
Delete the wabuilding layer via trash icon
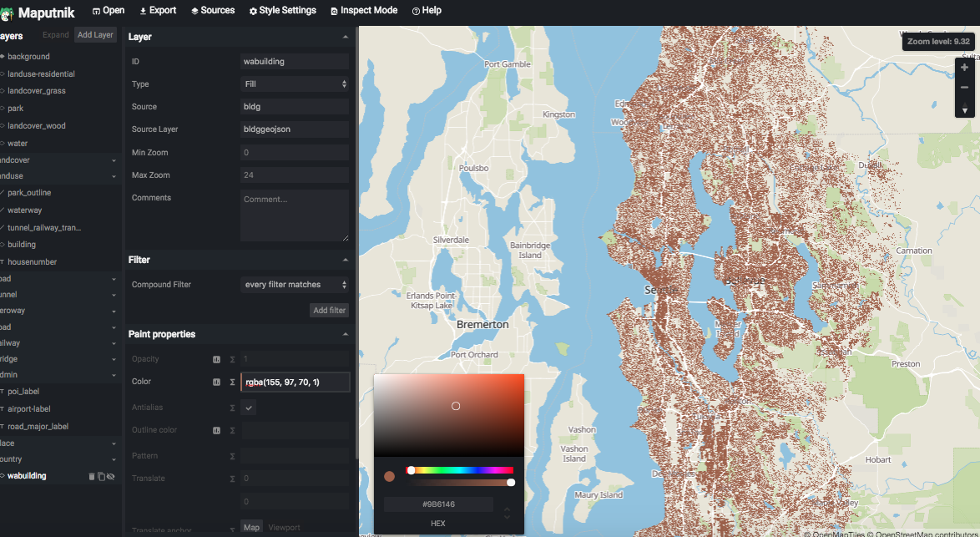pos(92,476)
